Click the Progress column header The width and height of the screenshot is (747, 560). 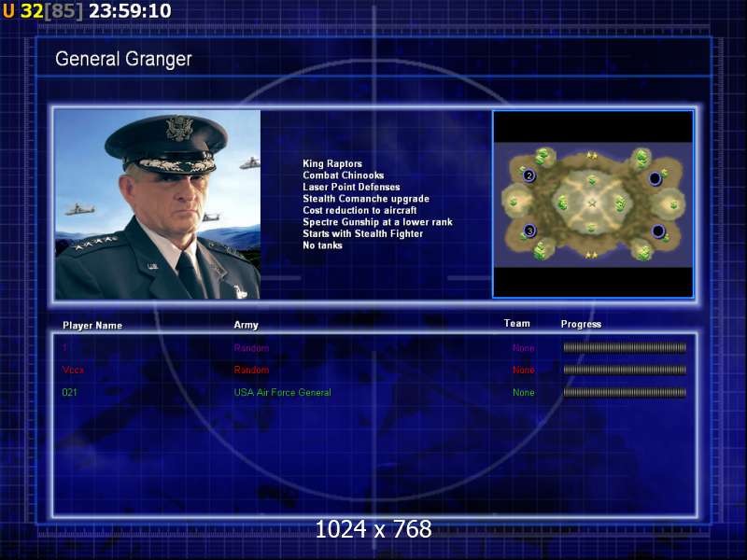coord(581,324)
